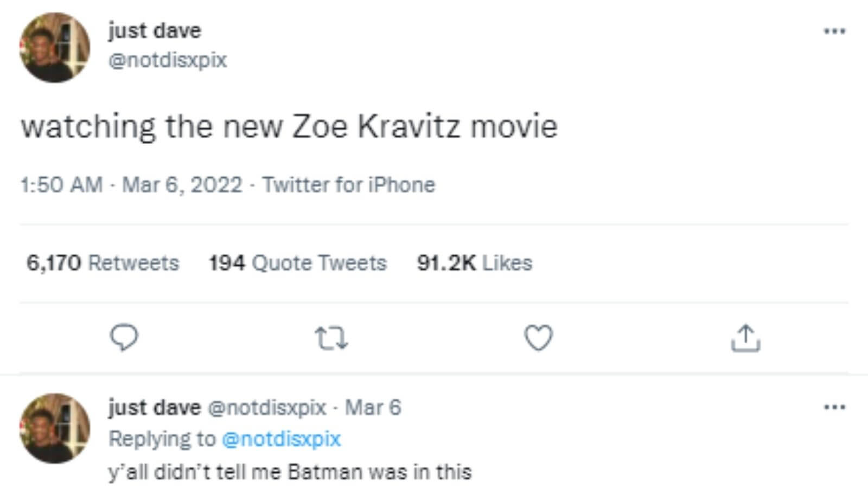Click 'just dave' name in the reply tweet
Screen dimensions: 868x488
point(155,407)
